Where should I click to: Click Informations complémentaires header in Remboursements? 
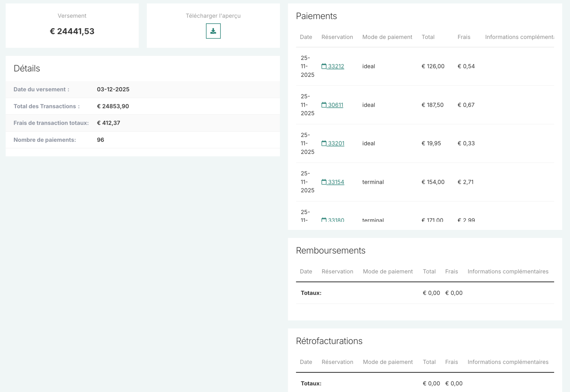[x=508, y=271]
